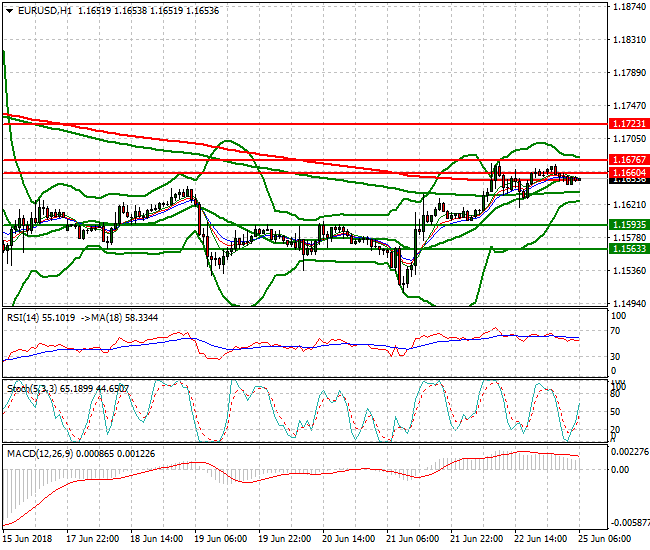The width and height of the screenshot is (650, 550).
Task: Click the MA(18) 58.3344 value in RSI panel
Action: 125,317
